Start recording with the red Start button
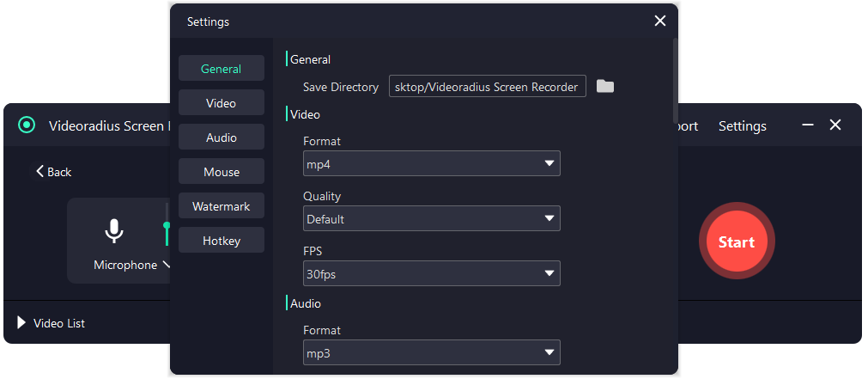The width and height of the screenshot is (868, 379). pos(737,241)
